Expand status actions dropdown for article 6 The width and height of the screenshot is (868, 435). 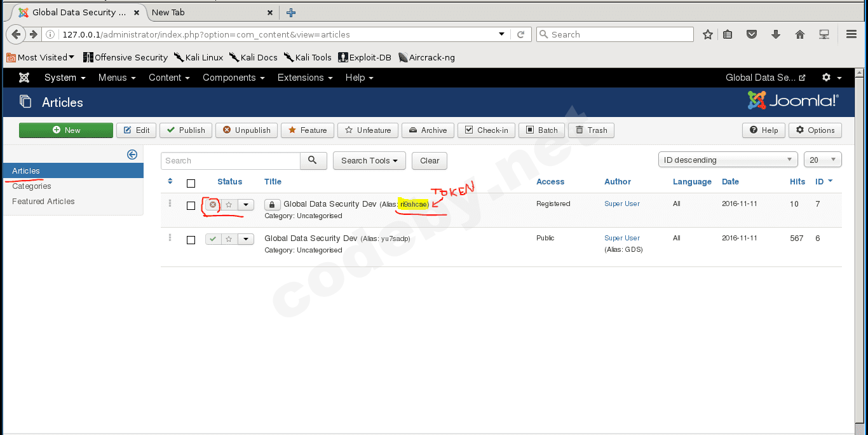[x=246, y=239]
